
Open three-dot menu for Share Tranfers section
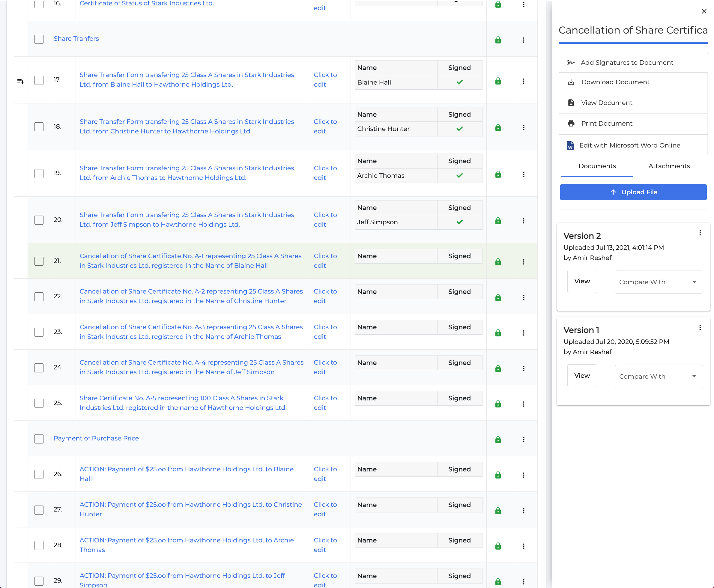coord(524,40)
